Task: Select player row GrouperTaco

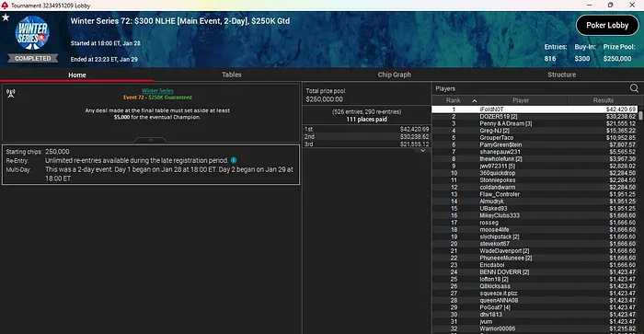Action: [535, 138]
